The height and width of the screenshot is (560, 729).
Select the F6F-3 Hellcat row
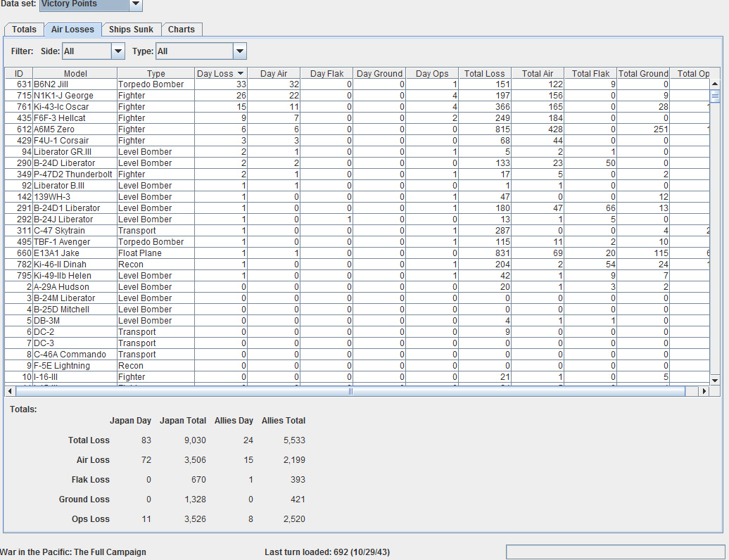[357, 118]
